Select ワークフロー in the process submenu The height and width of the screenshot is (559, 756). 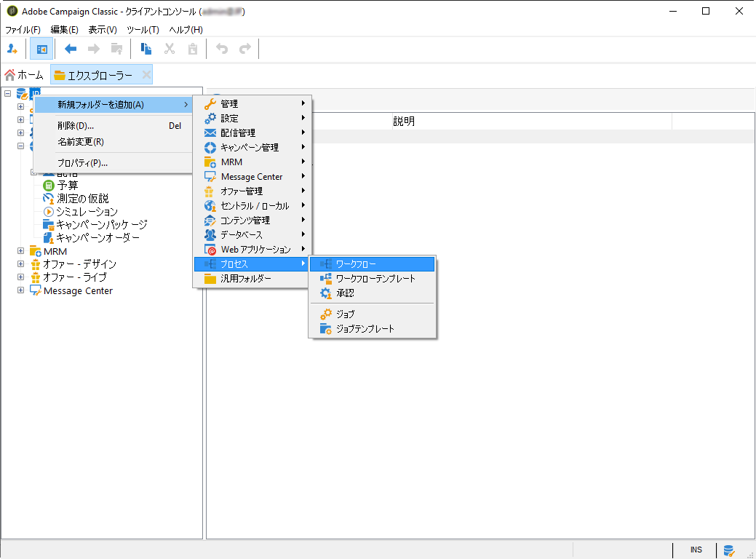(373, 263)
